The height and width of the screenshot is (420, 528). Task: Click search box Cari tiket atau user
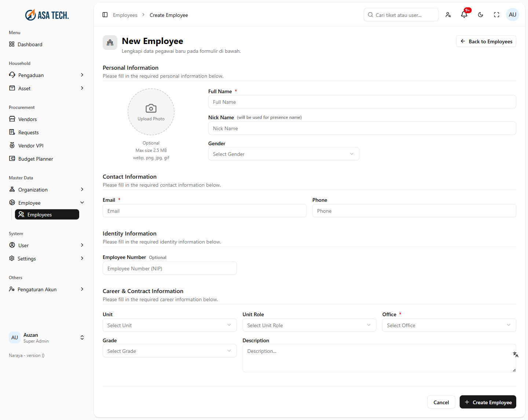coord(401,15)
